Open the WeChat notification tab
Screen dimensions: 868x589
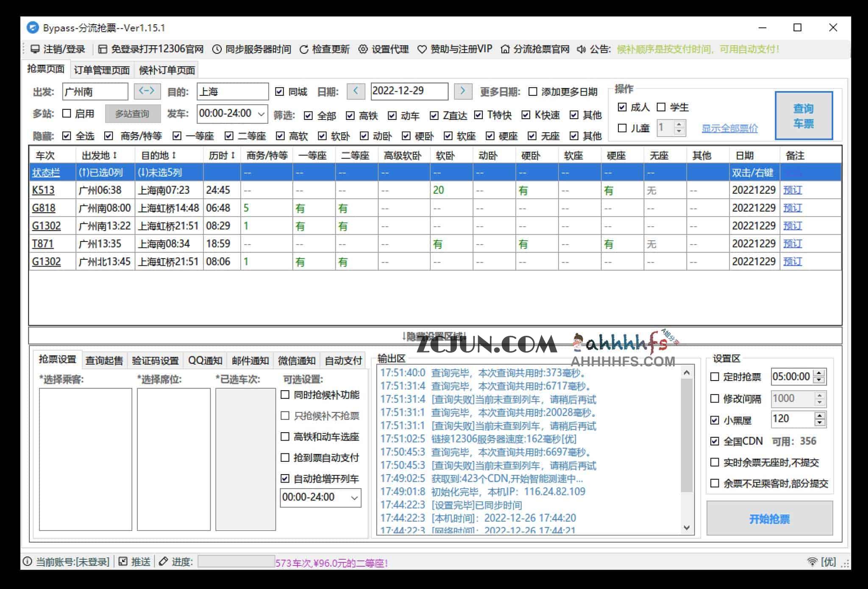tap(296, 360)
